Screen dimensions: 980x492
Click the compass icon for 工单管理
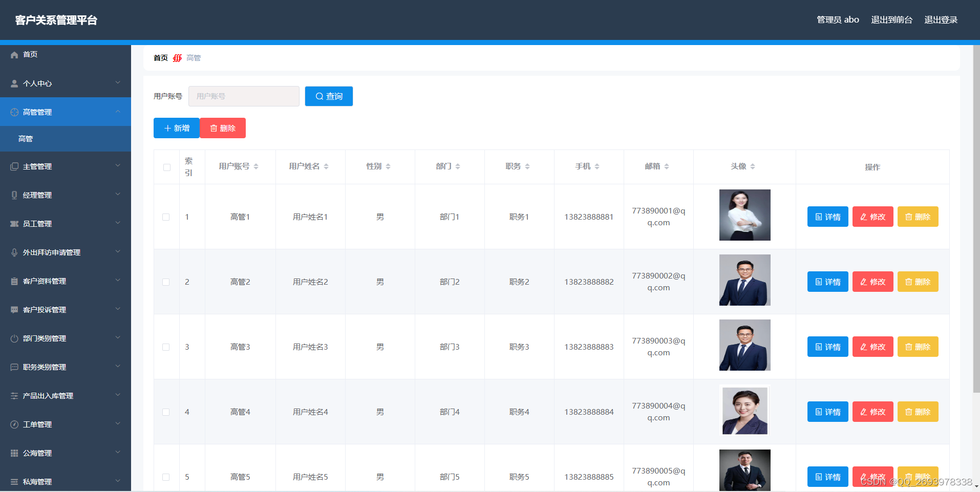coord(14,424)
